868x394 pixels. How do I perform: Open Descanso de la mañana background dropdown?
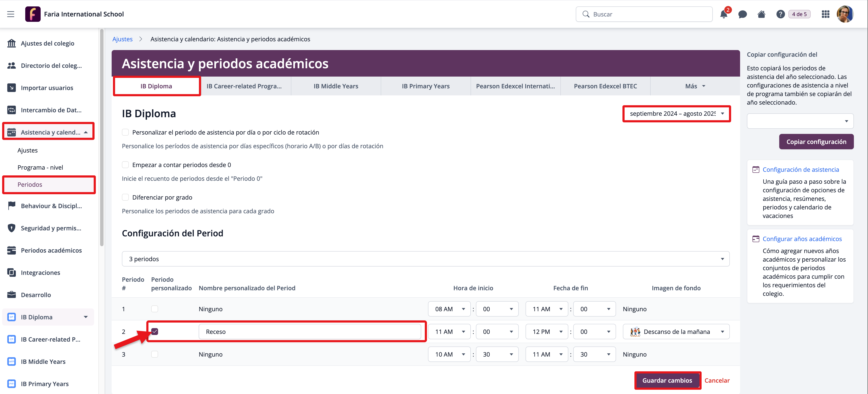click(x=676, y=332)
